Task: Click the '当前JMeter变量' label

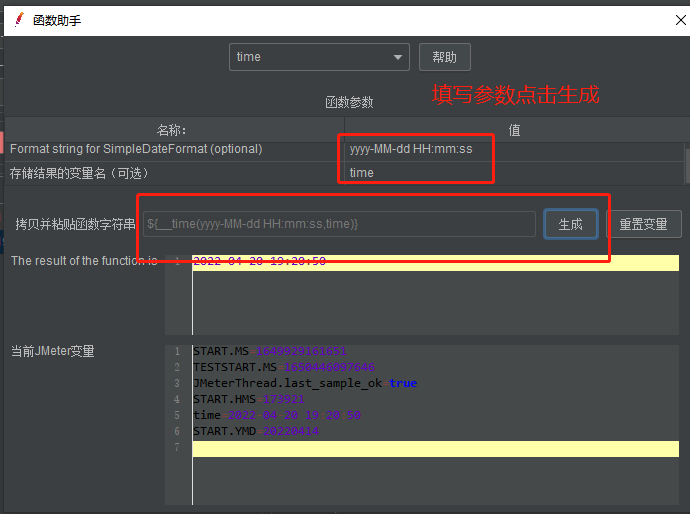Action: pos(52,351)
